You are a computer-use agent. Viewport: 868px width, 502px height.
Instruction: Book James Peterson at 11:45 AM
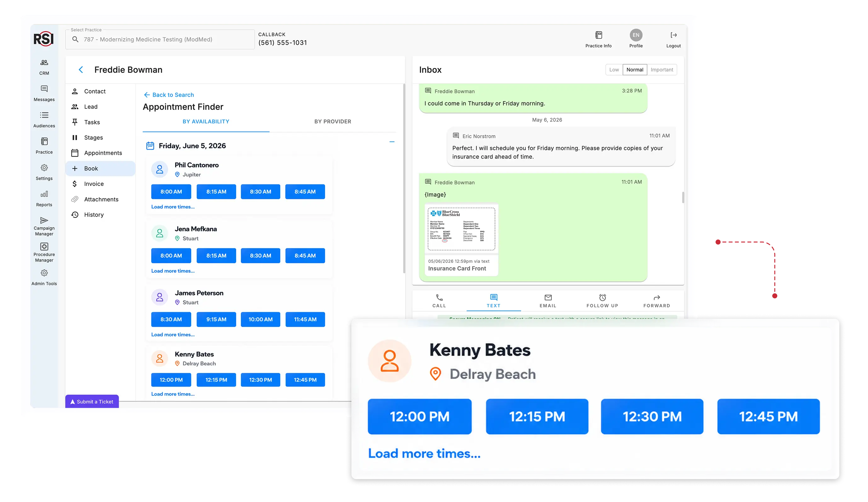305,319
